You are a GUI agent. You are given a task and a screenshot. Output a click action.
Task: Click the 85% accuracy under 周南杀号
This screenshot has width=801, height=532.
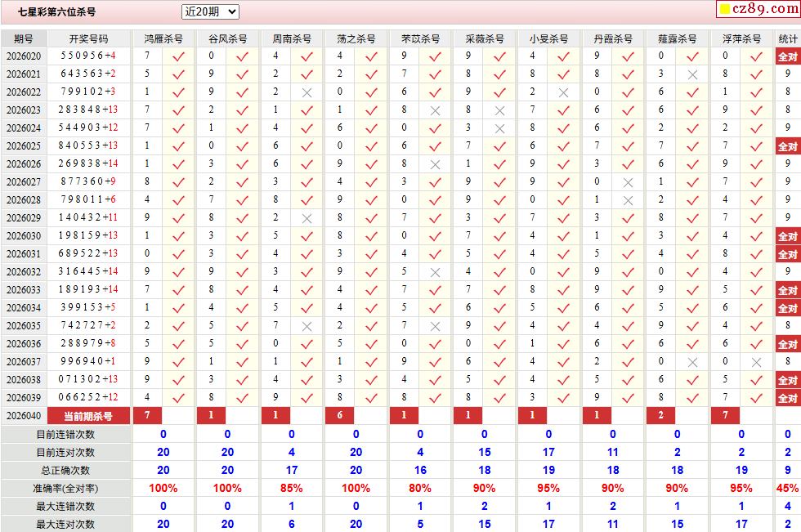[x=292, y=489]
